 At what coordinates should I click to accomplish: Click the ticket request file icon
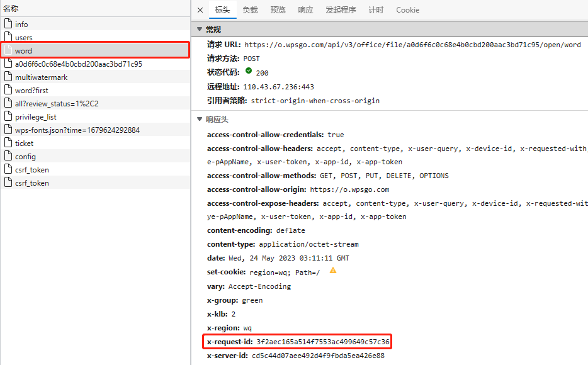[x=8, y=143]
